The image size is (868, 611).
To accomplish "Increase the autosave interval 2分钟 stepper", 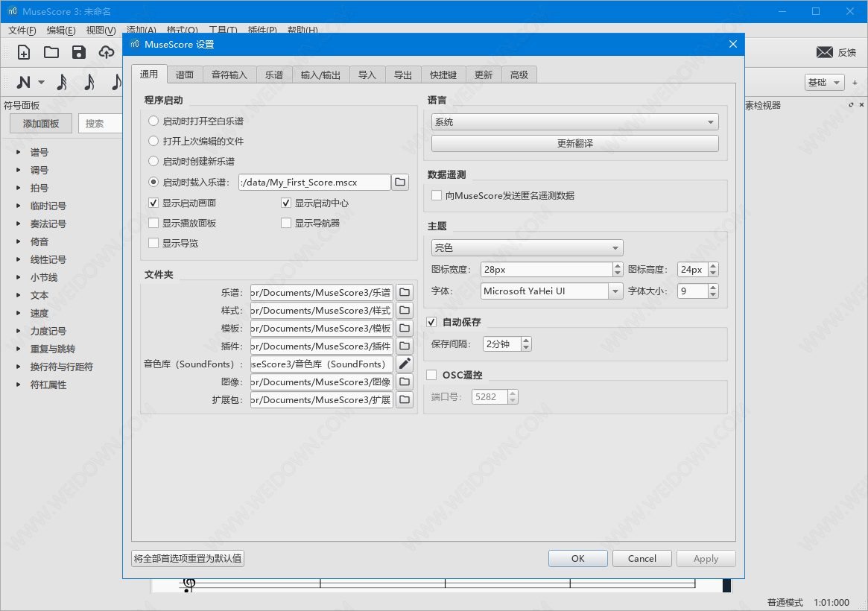I will click(x=527, y=340).
